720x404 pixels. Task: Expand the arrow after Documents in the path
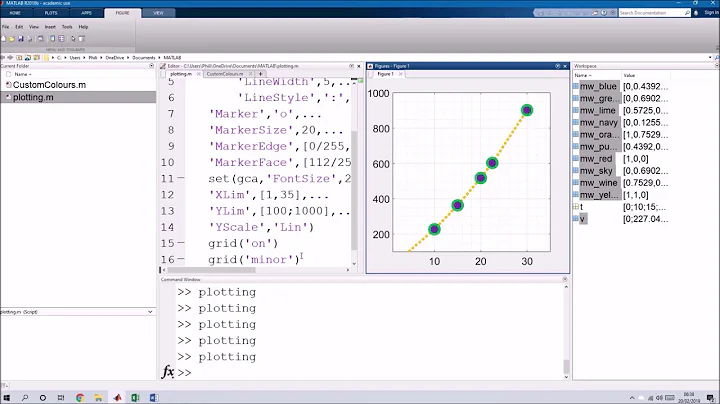[160, 57]
